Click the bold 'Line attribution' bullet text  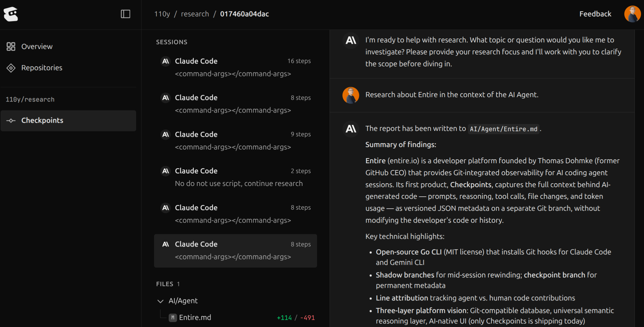tap(402, 298)
